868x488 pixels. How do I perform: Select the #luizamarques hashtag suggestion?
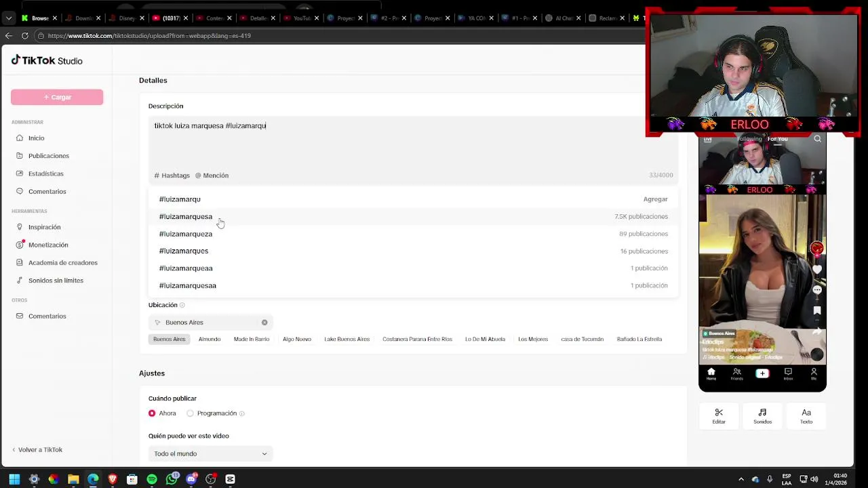413,251
